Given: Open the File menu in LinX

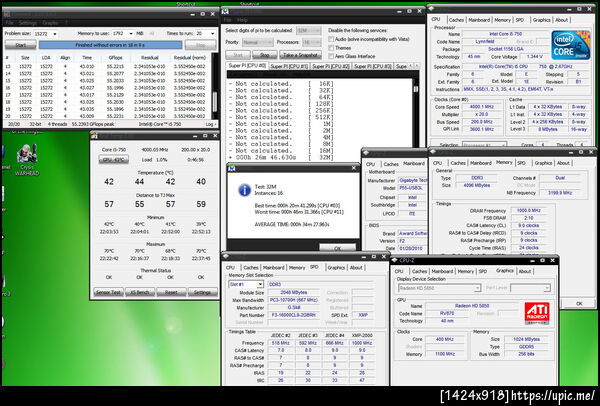Looking at the screenshot, I should [x=9, y=23].
